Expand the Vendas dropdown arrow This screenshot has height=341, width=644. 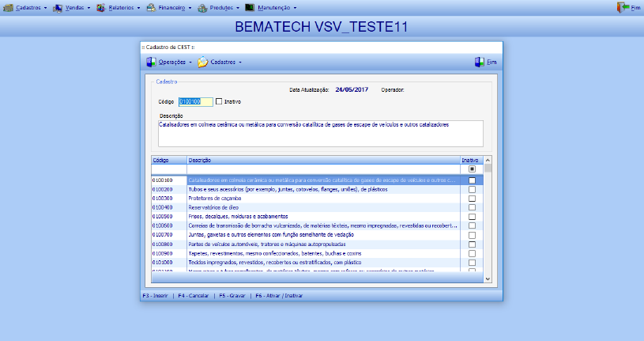(x=89, y=8)
